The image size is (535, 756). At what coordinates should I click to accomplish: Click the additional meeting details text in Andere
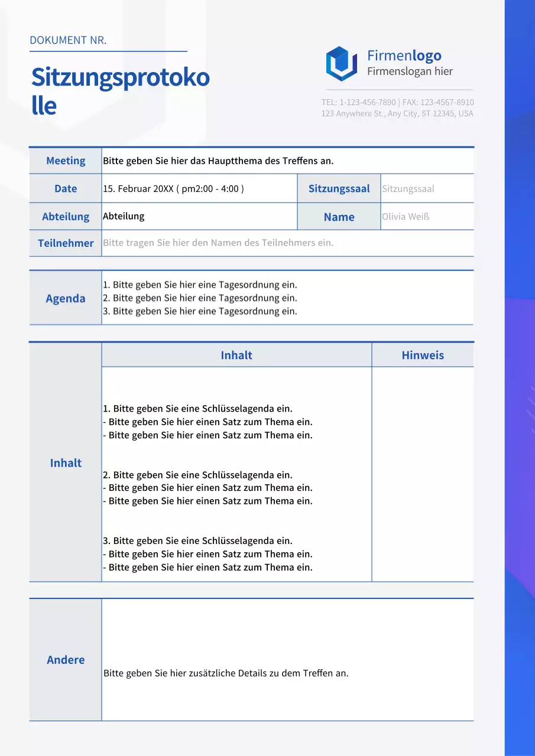[226, 673]
